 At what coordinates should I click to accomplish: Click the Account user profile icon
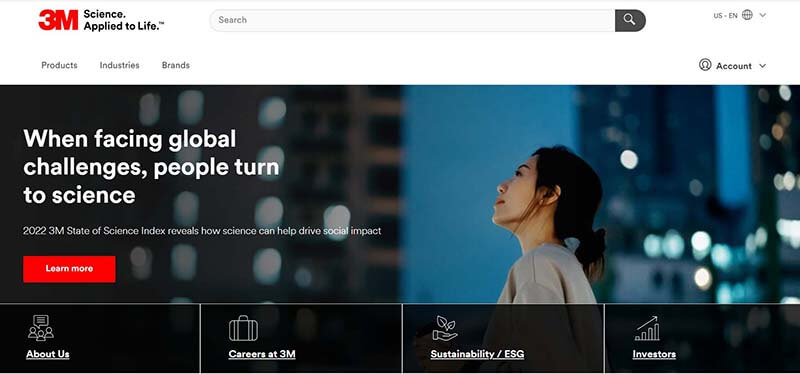(705, 65)
